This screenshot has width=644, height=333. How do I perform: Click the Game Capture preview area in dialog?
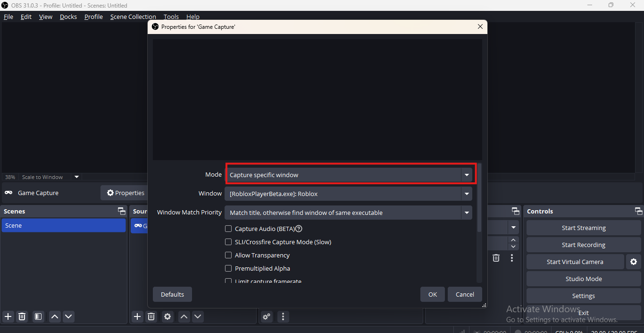[317, 100]
